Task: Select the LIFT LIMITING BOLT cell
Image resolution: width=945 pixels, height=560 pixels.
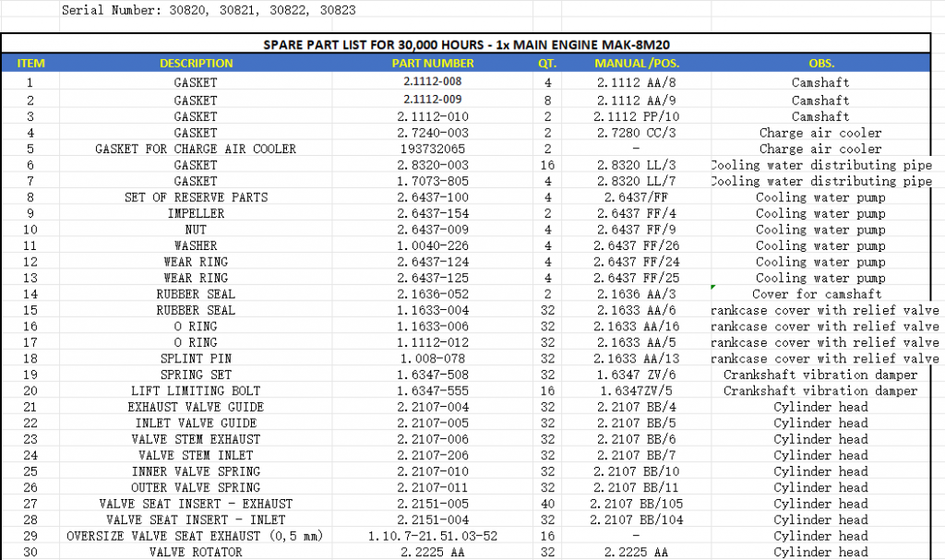Action: pos(196,391)
